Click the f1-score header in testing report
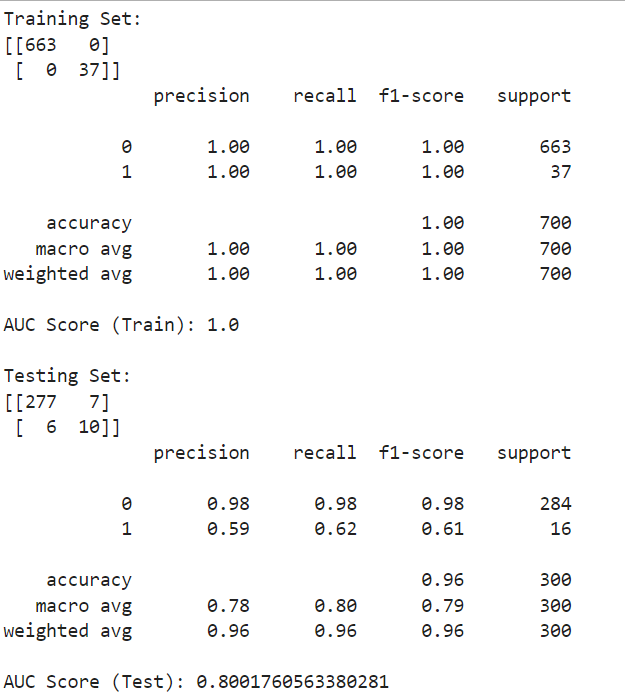625x699 pixels. coord(421,453)
